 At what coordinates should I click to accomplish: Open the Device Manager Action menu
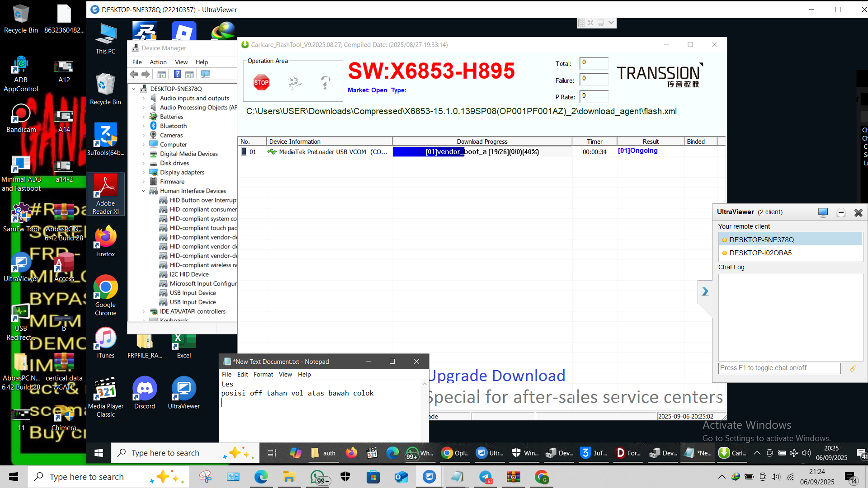click(x=158, y=62)
